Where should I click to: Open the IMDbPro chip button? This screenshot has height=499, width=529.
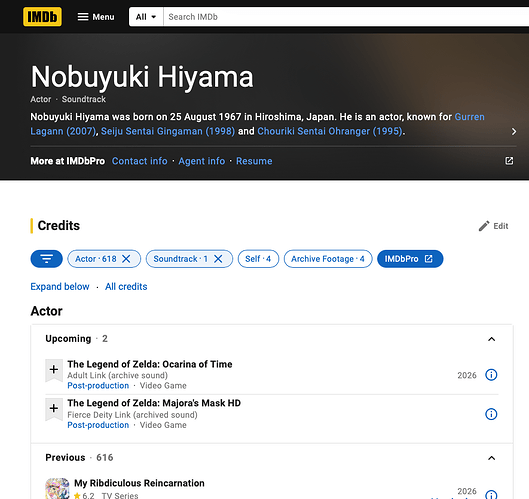(410, 259)
